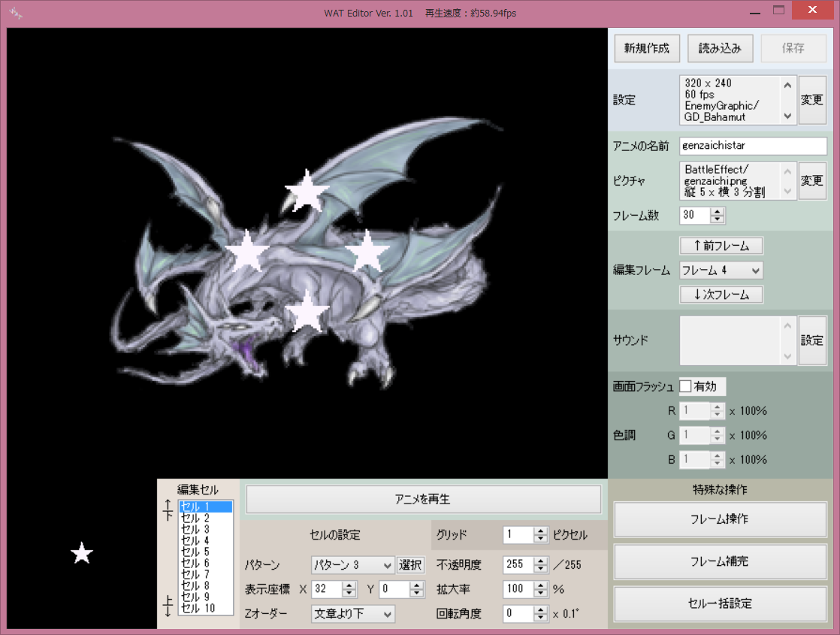The image size is (840, 635).
Task: Open the Zオーダー dropdown 文章より下
Action: click(x=352, y=613)
